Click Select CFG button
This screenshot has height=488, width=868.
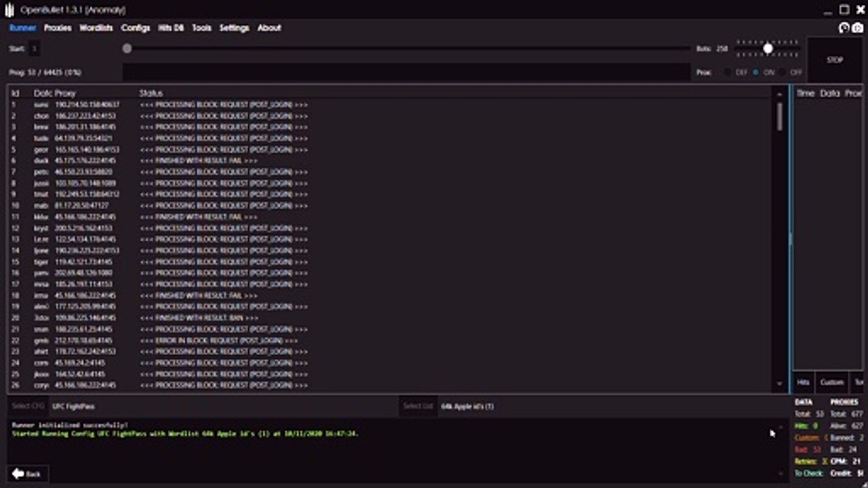pyautogui.click(x=28, y=407)
